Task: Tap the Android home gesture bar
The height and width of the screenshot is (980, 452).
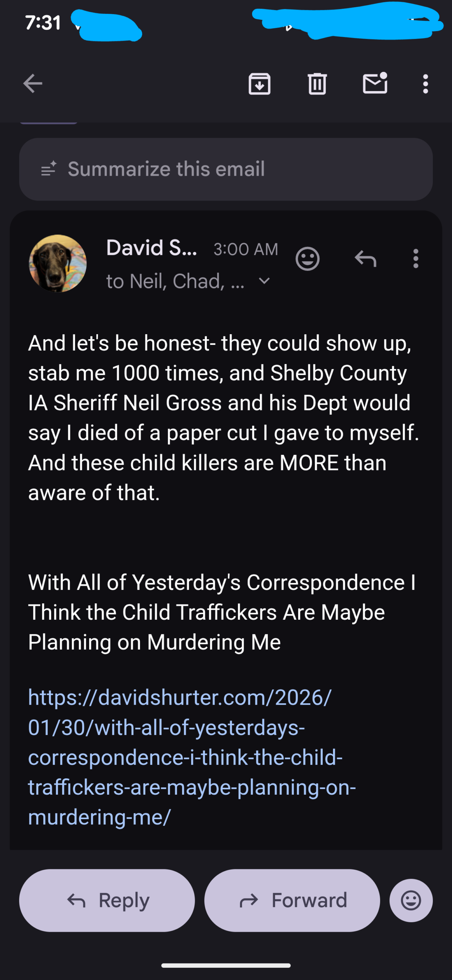Action: (x=226, y=965)
